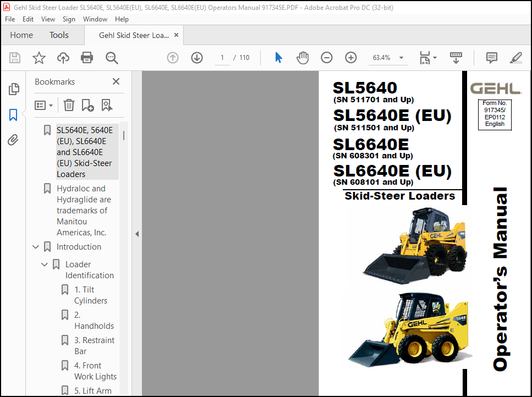Zoom in with plus button

[351, 58]
